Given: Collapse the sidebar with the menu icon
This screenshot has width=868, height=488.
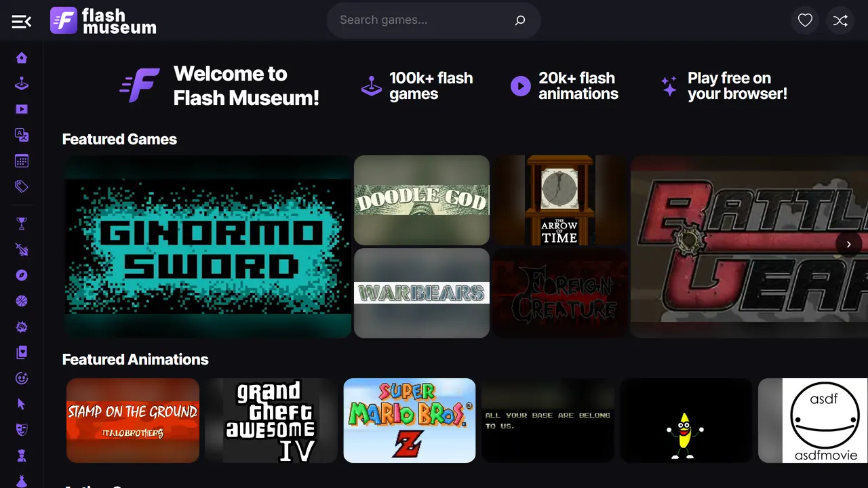Looking at the screenshot, I should coord(22,22).
